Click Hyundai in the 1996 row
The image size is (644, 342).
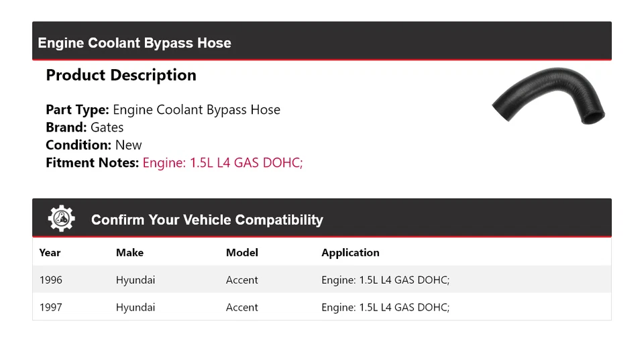pos(135,280)
